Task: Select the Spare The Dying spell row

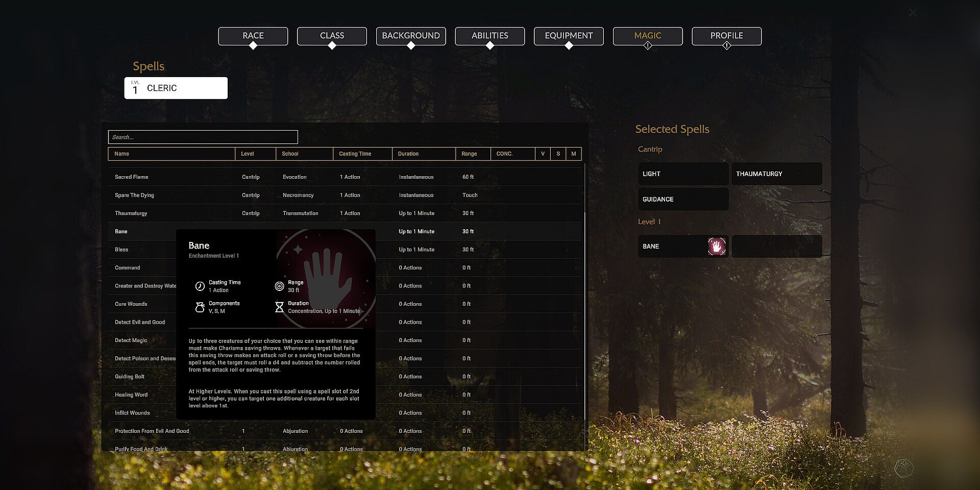Action: (345, 195)
